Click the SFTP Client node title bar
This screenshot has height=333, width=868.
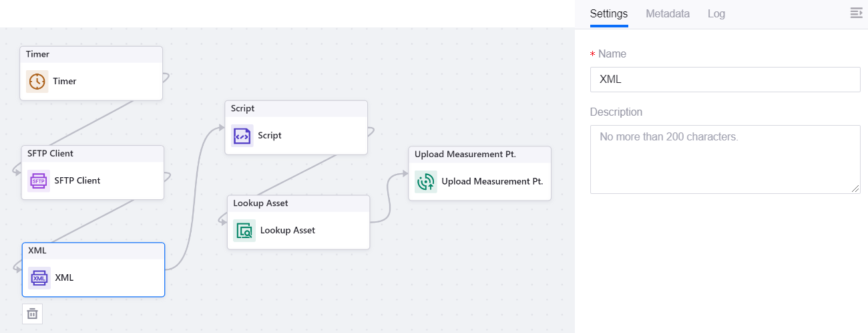pos(92,153)
